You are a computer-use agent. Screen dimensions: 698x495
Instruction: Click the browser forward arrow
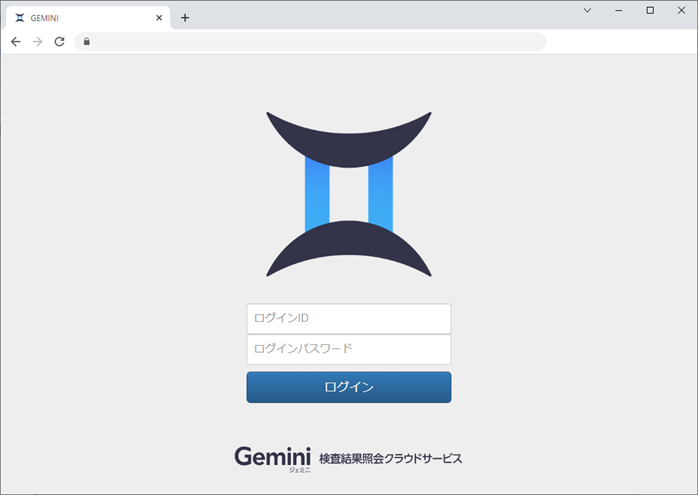[37, 41]
